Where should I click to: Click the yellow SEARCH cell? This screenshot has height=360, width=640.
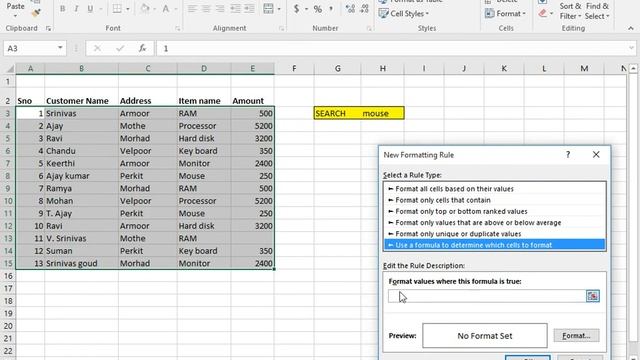tap(337, 113)
